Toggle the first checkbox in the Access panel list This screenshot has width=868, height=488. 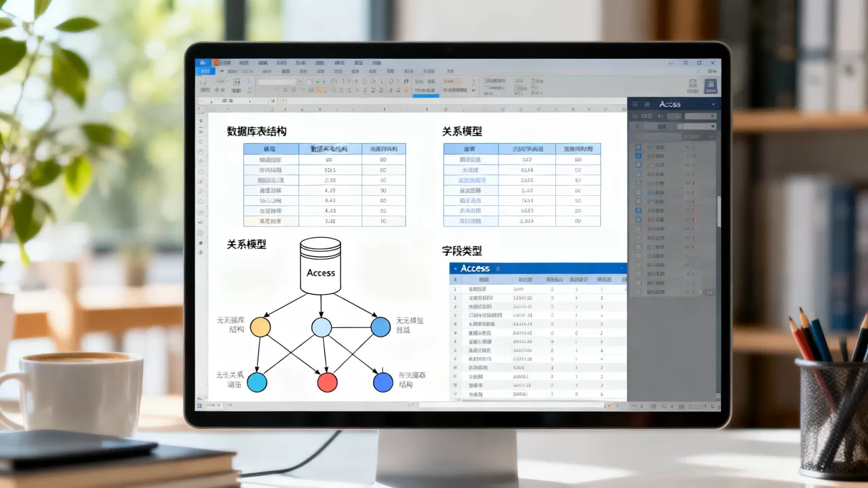pyautogui.click(x=638, y=146)
